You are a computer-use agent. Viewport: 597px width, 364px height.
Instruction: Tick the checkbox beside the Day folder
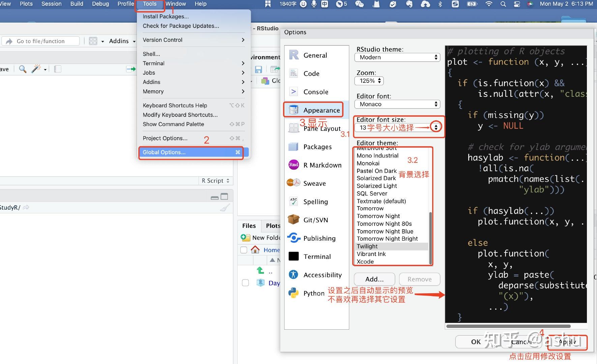[x=245, y=283]
